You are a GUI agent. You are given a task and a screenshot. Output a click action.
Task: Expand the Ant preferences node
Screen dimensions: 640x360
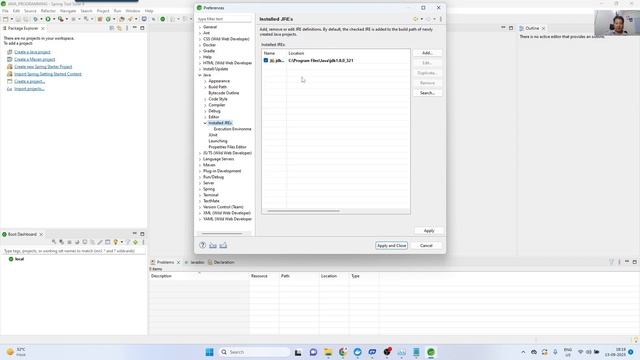pos(200,33)
